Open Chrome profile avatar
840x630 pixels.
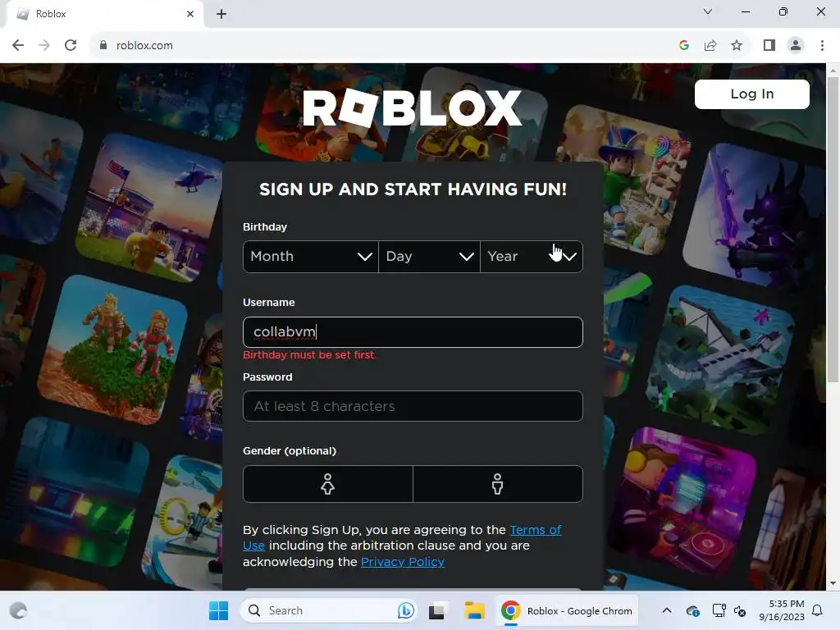point(796,46)
